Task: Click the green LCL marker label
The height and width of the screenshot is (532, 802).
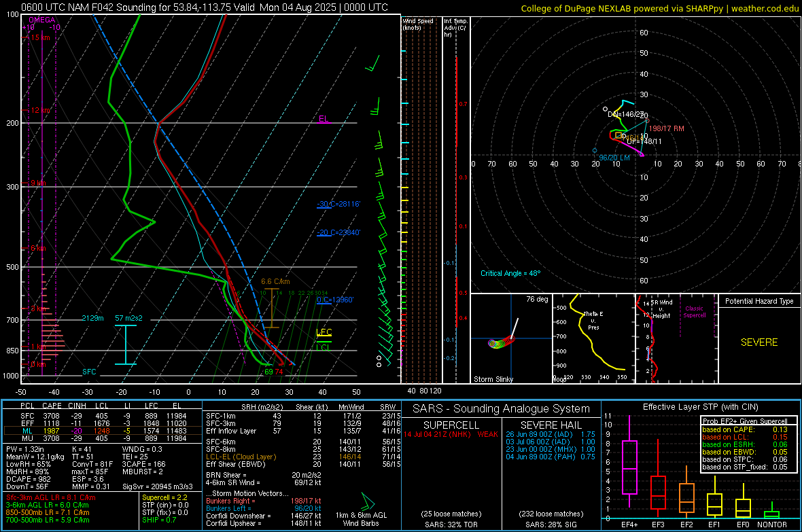Action: pyautogui.click(x=324, y=347)
